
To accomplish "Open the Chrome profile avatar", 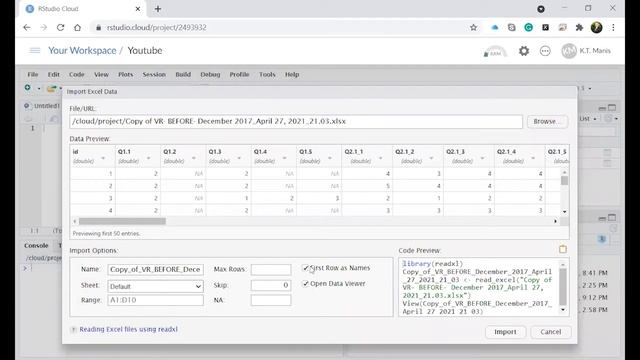I will 596,27.
